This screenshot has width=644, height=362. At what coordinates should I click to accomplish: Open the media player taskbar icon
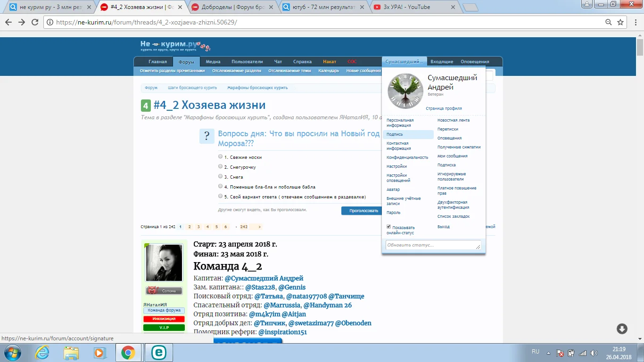point(99,353)
